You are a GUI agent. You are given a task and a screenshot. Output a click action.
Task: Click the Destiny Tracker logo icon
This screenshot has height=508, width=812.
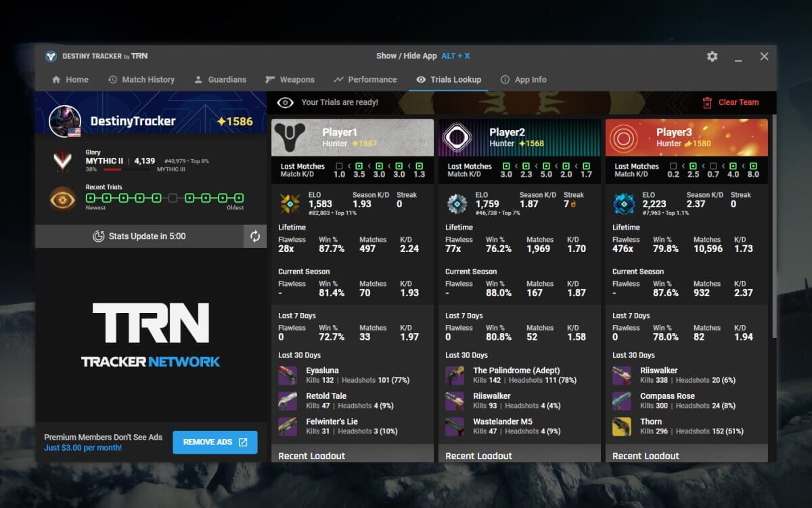point(51,56)
